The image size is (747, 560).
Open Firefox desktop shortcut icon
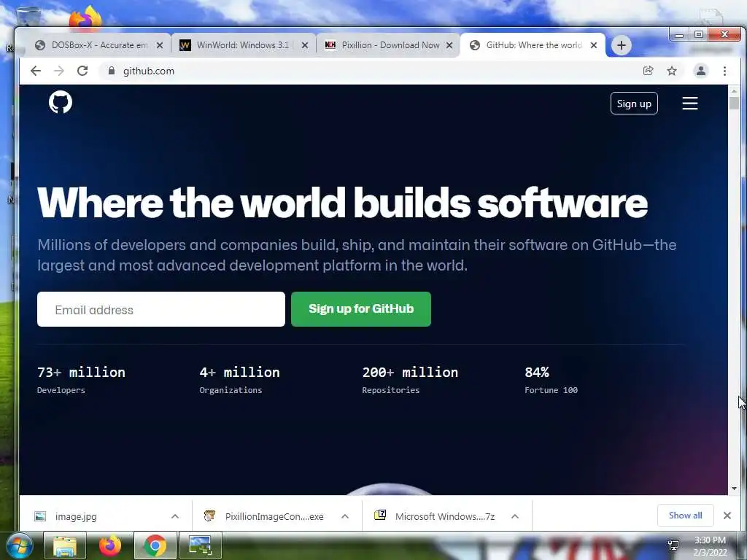(x=86, y=19)
